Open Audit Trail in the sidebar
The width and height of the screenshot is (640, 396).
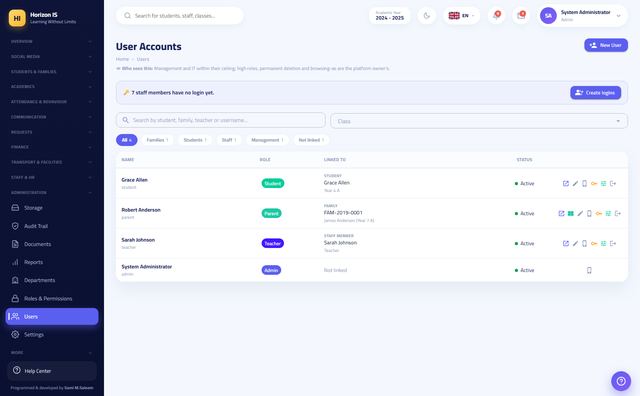pos(51,226)
